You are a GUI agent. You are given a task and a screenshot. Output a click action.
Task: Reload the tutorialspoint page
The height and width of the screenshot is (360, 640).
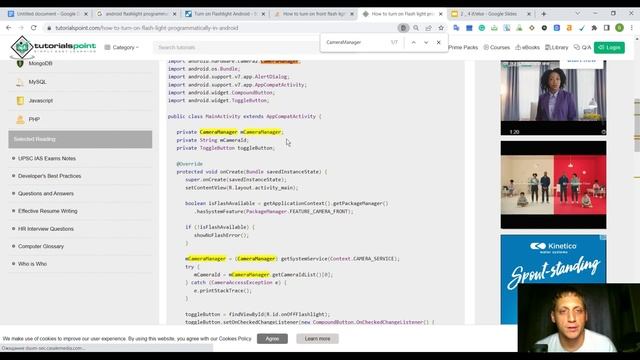click(x=33, y=28)
